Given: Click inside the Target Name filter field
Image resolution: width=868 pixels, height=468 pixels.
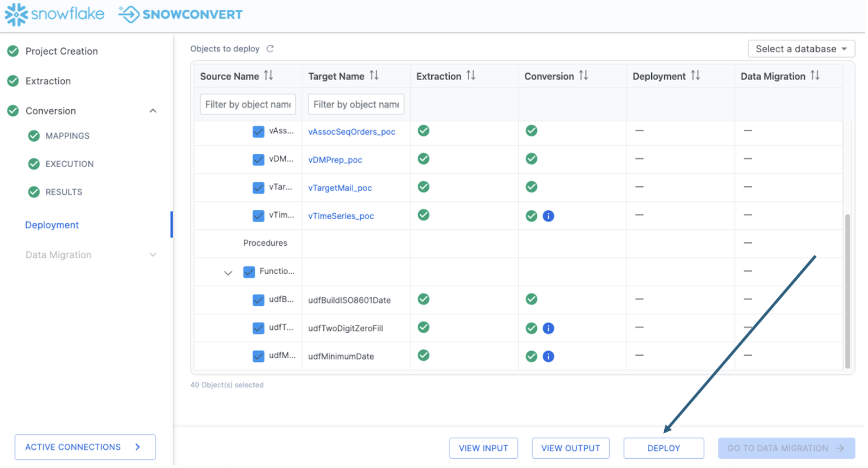Looking at the screenshot, I should pyautogui.click(x=356, y=104).
